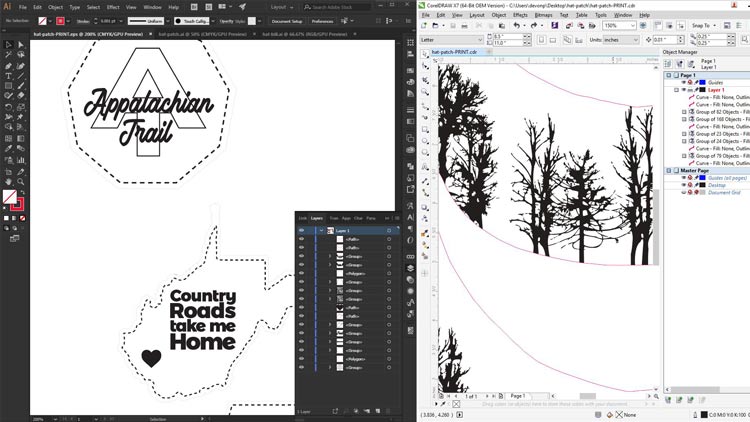Screen dimensions: 750x422
Task: Select CorelDRAW's Pick tool
Action: [x=425, y=54]
